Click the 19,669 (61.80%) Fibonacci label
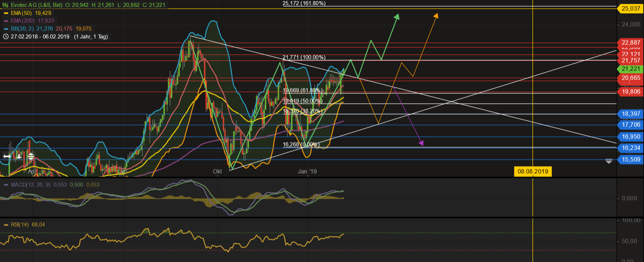 [303, 90]
